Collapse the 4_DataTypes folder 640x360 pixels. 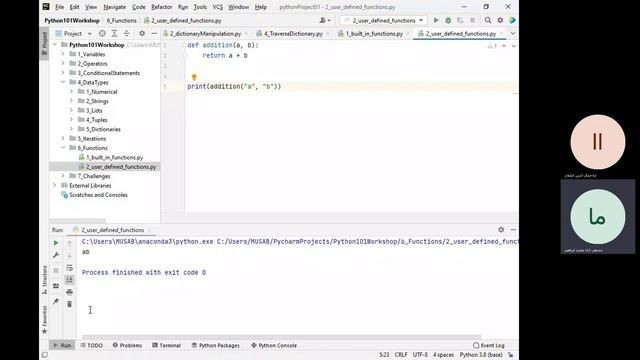click(x=63, y=82)
